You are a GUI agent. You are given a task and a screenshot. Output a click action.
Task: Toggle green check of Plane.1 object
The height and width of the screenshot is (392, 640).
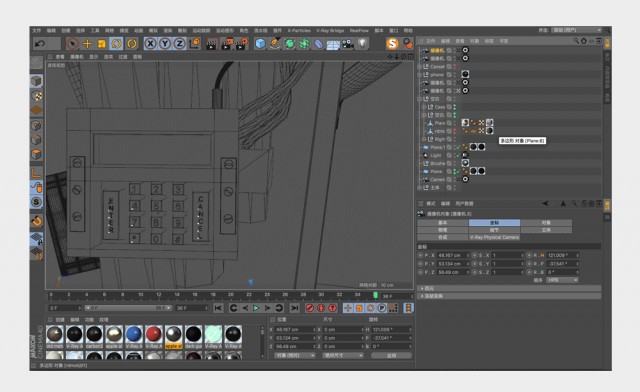pyautogui.click(x=458, y=147)
